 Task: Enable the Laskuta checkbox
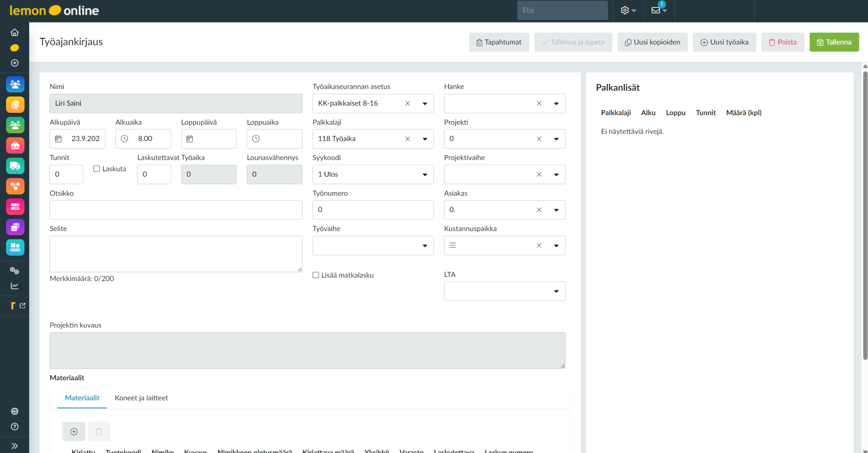97,169
